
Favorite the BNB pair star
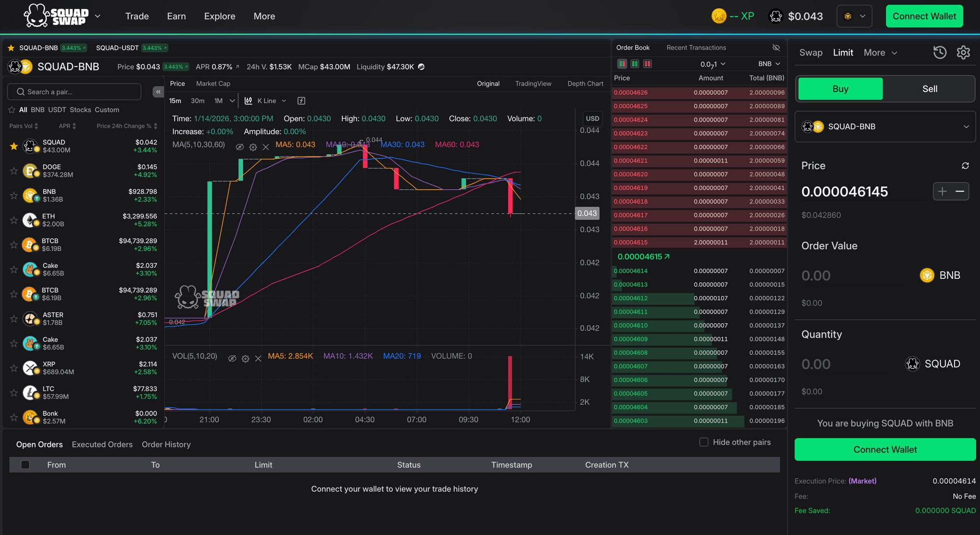[x=14, y=195]
